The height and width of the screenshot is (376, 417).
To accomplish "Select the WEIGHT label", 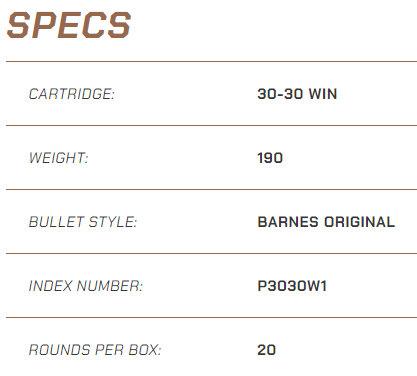I will tap(59, 158).
